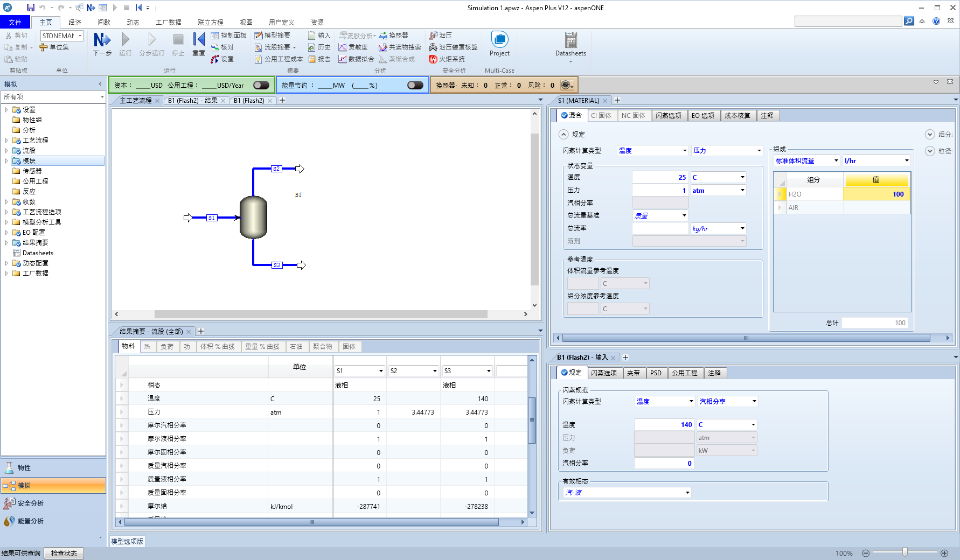Click the zoom slider handle in status bar
960x560 pixels.
click(905, 552)
